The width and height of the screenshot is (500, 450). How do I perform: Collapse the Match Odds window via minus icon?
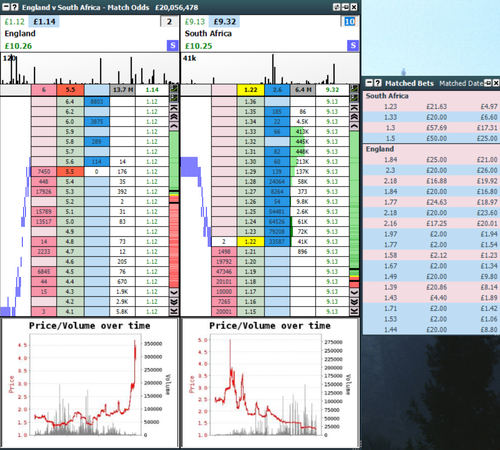[x=6, y=7]
